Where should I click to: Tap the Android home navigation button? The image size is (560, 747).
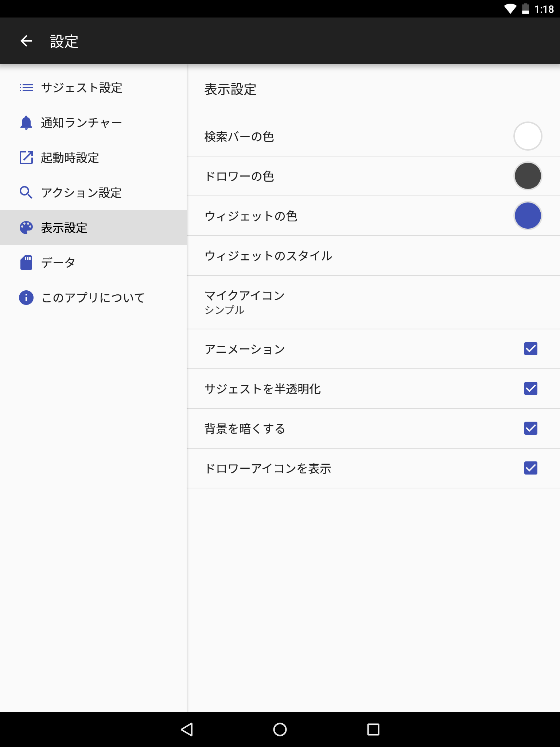click(280, 729)
